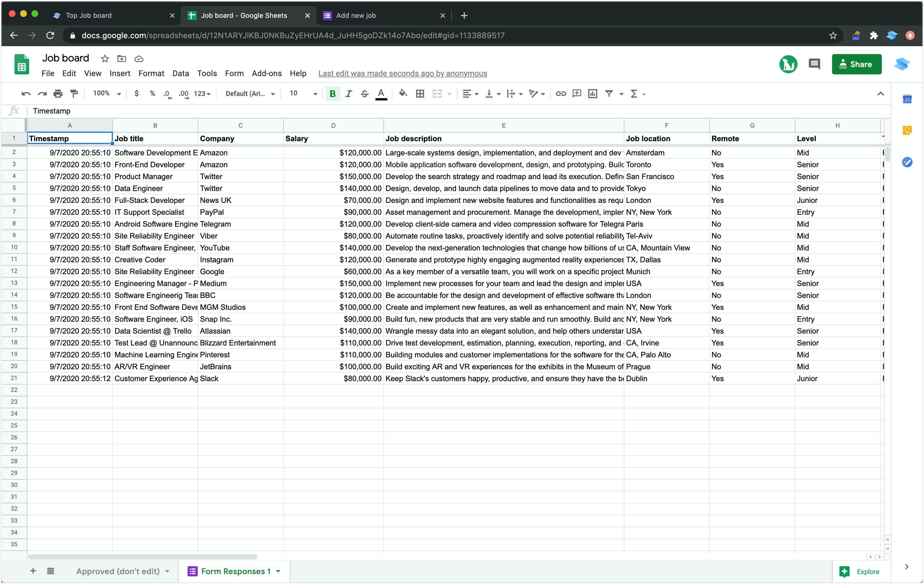Click the horizontal scrollbar at the bottom
The image size is (924, 584).
[142, 556]
